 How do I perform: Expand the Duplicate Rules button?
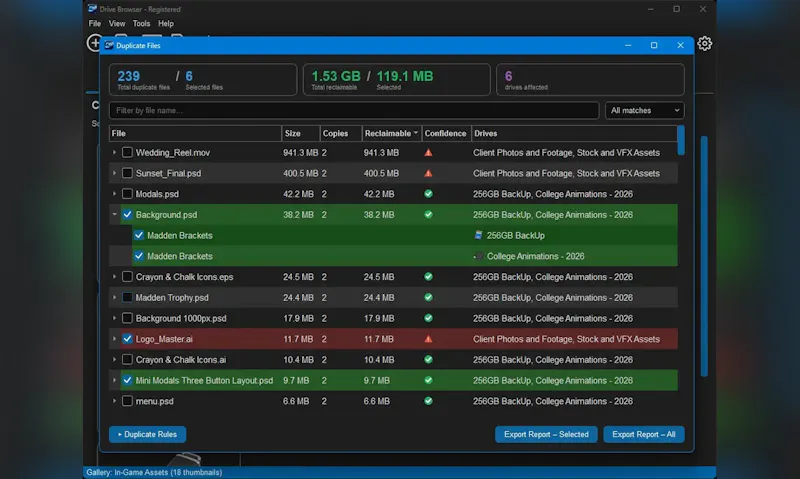(147, 434)
